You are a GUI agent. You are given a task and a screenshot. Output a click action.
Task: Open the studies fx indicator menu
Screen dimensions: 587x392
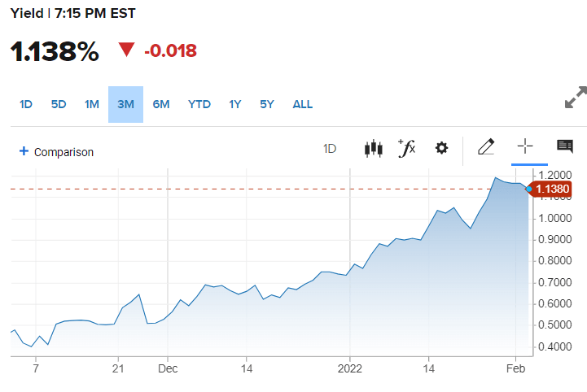406,148
